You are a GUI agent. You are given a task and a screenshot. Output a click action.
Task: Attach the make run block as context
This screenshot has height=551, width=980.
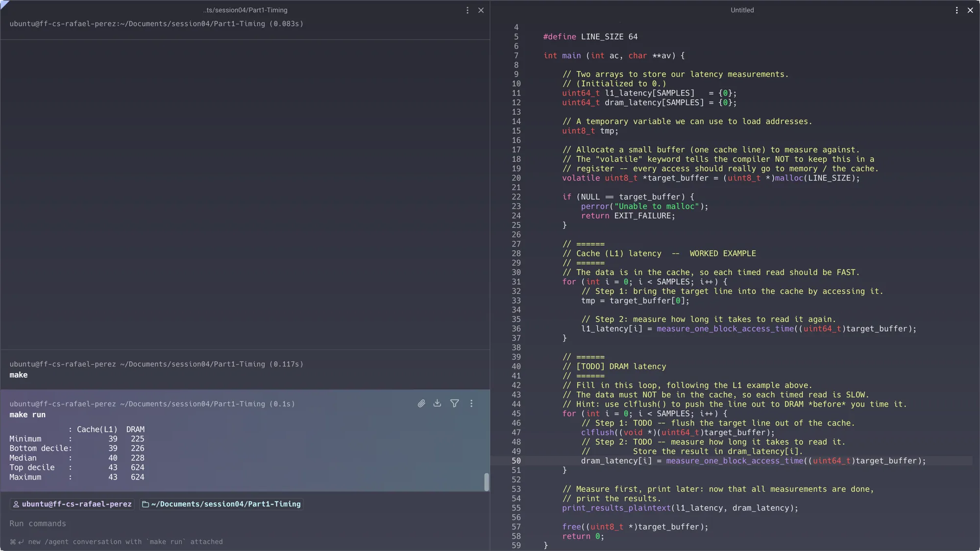click(421, 404)
